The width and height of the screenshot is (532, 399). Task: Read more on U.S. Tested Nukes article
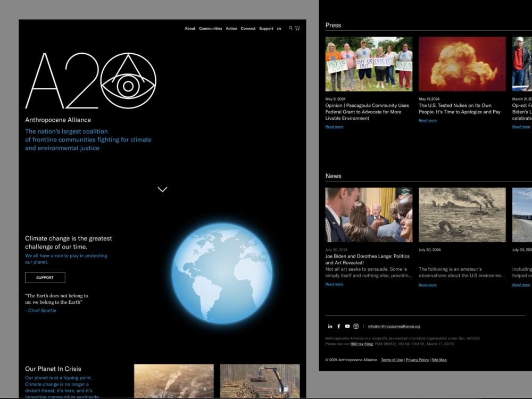428,120
